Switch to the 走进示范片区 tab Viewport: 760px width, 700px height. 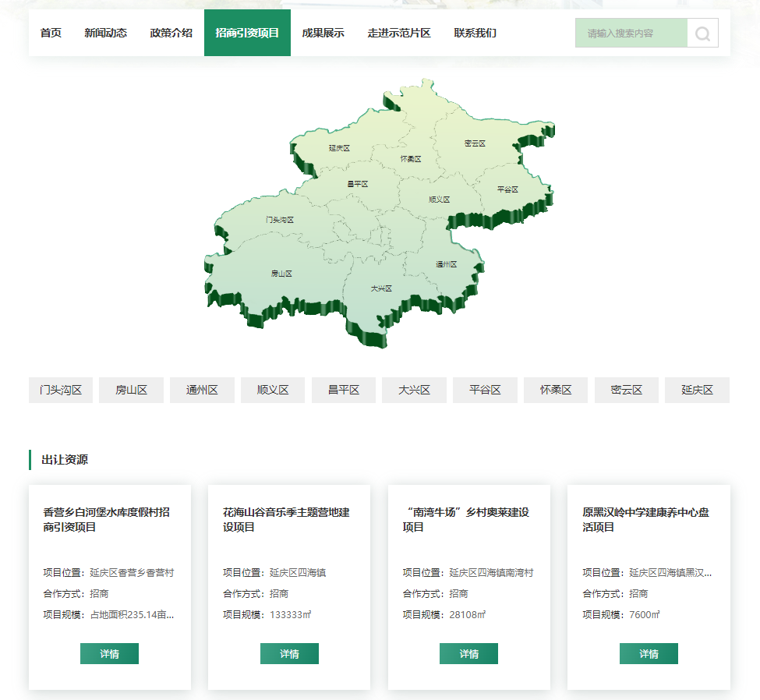(x=399, y=33)
